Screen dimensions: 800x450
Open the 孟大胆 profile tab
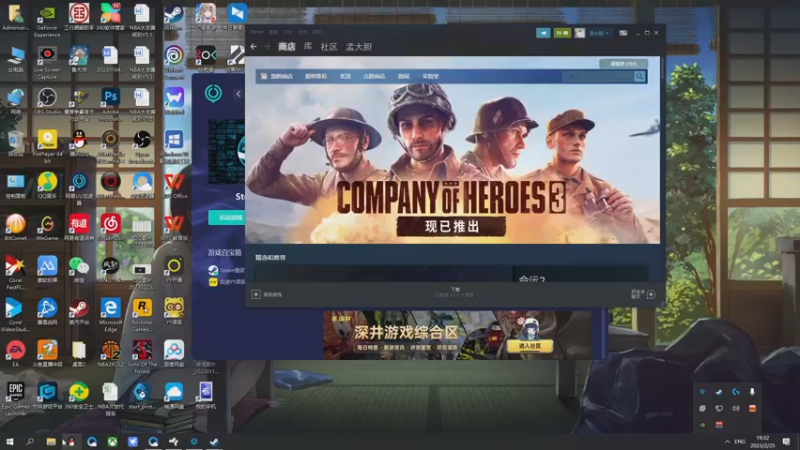click(x=359, y=47)
